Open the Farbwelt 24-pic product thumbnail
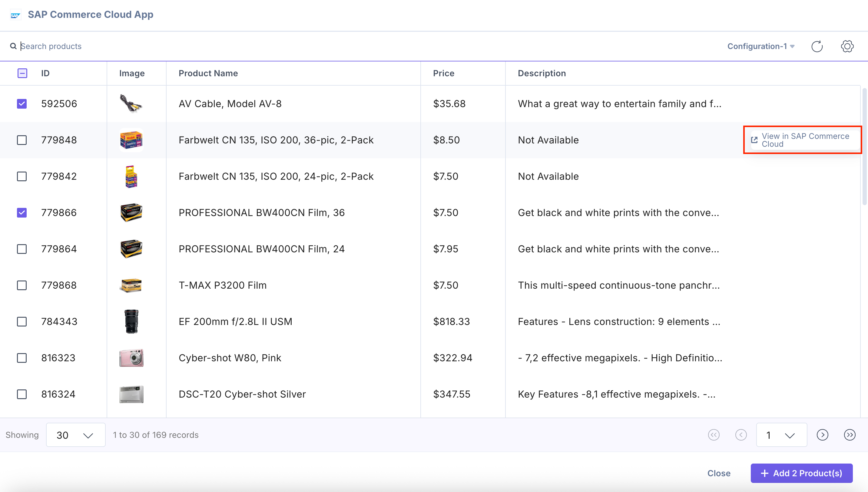Screen dimensions: 868x492 click(x=131, y=176)
